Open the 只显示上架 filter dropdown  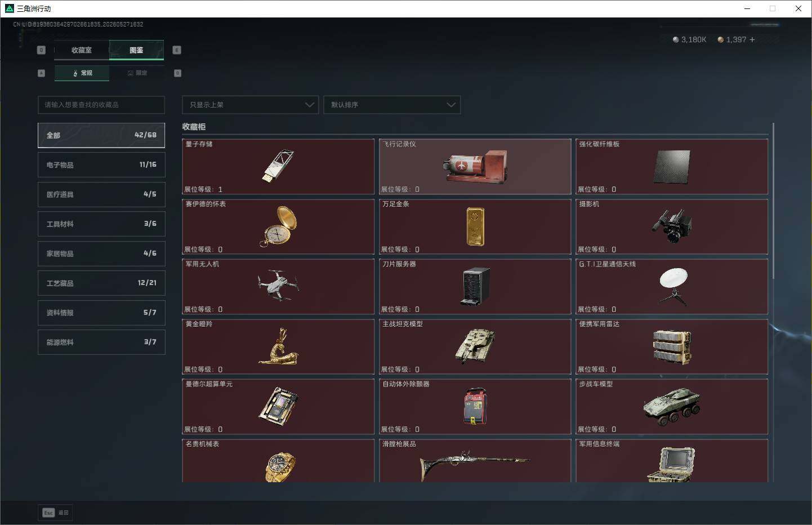(x=251, y=105)
